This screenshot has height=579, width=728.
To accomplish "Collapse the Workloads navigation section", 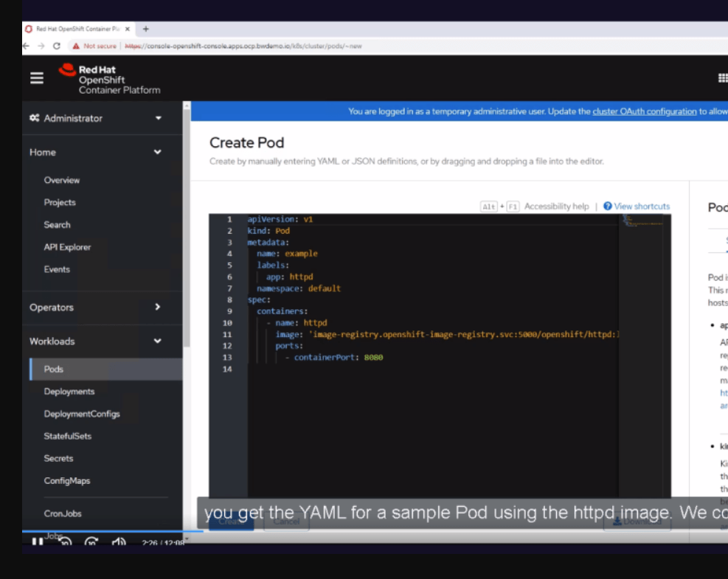I will [x=96, y=341].
